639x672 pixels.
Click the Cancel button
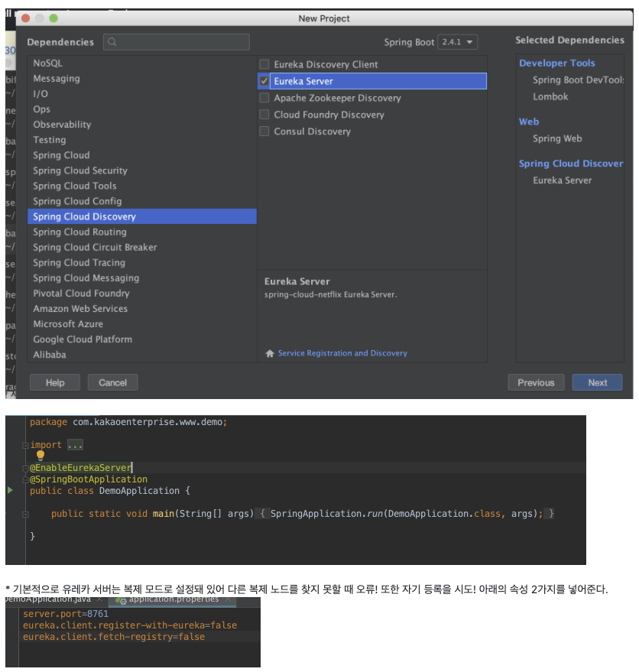tap(112, 382)
